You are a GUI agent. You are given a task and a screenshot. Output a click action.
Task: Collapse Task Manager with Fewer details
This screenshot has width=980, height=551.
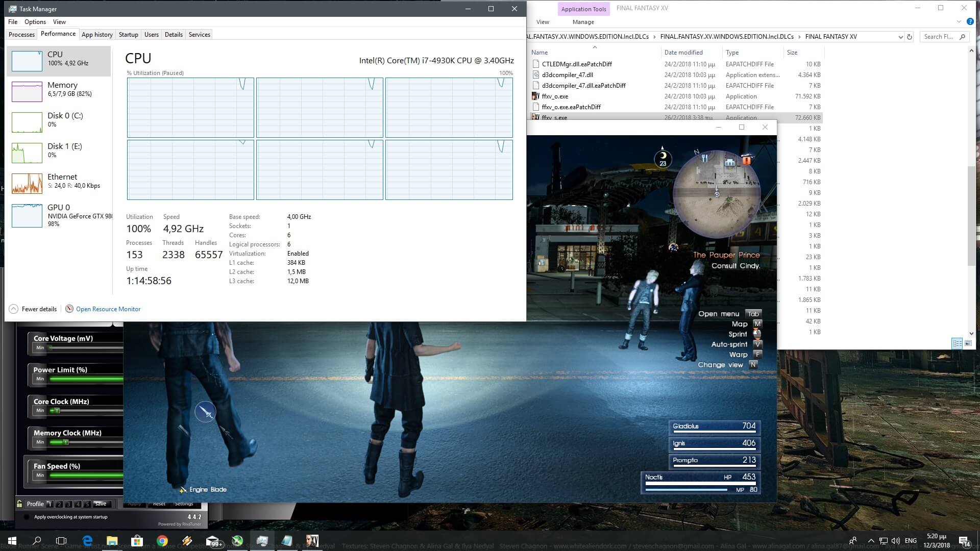(x=33, y=309)
